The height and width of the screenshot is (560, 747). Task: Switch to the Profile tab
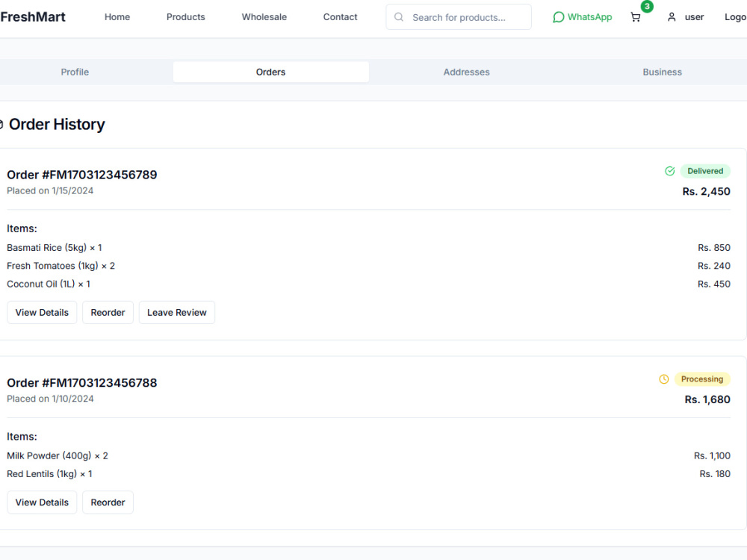(75, 72)
